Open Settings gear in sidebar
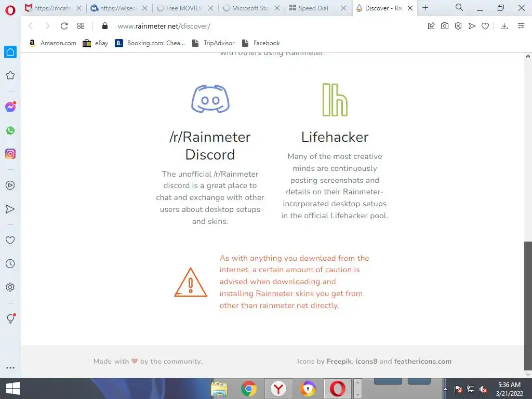This screenshot has width=532, height=399. point(10,287)
